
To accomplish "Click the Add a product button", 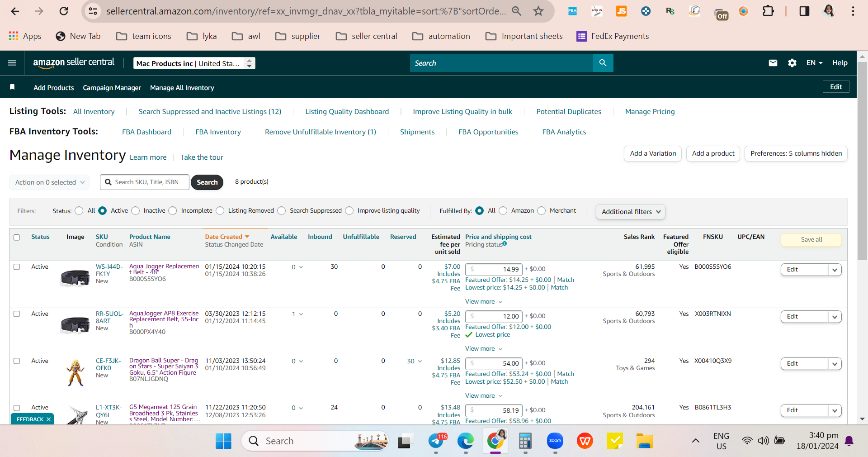I will (713, 153).
